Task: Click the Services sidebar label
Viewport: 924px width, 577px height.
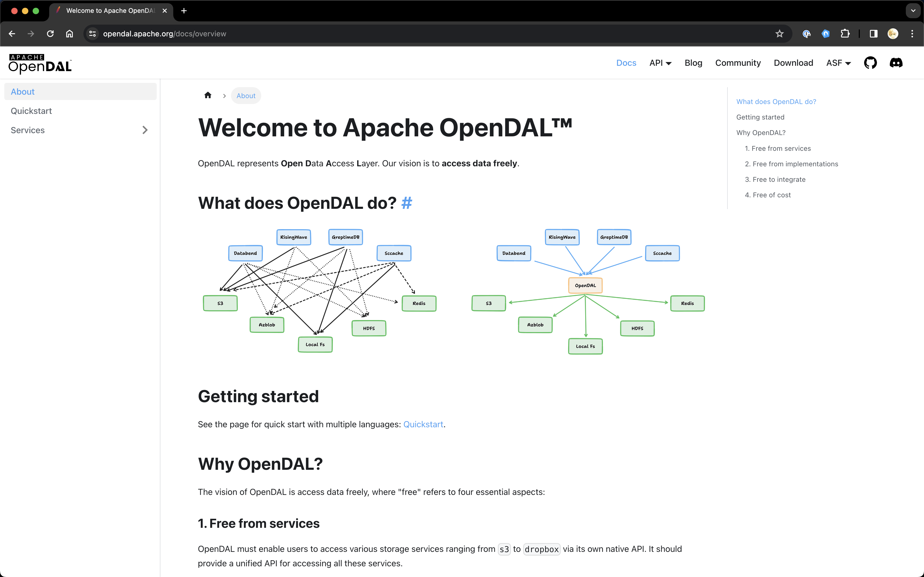Action: pos(28,130)
